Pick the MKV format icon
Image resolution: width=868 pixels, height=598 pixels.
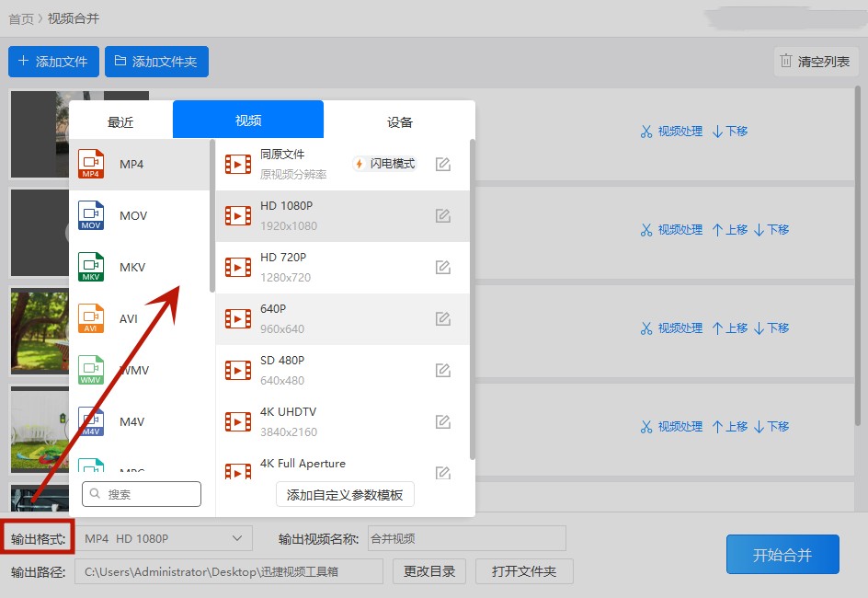pos(92,268)
